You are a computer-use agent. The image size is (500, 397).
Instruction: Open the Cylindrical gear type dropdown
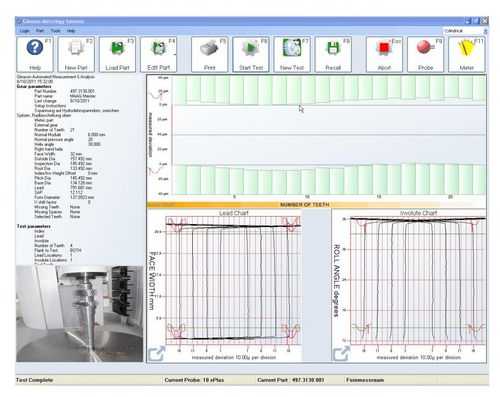tap(465, 31)
